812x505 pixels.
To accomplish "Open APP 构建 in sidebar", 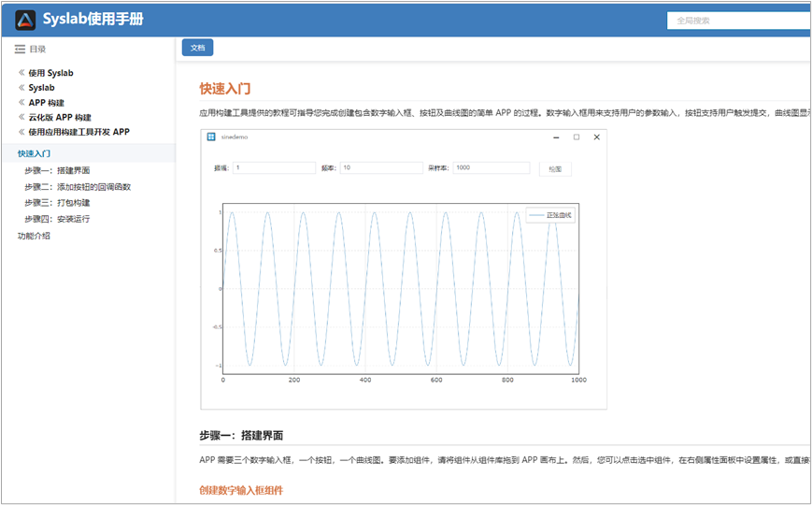I will (47, 103).
